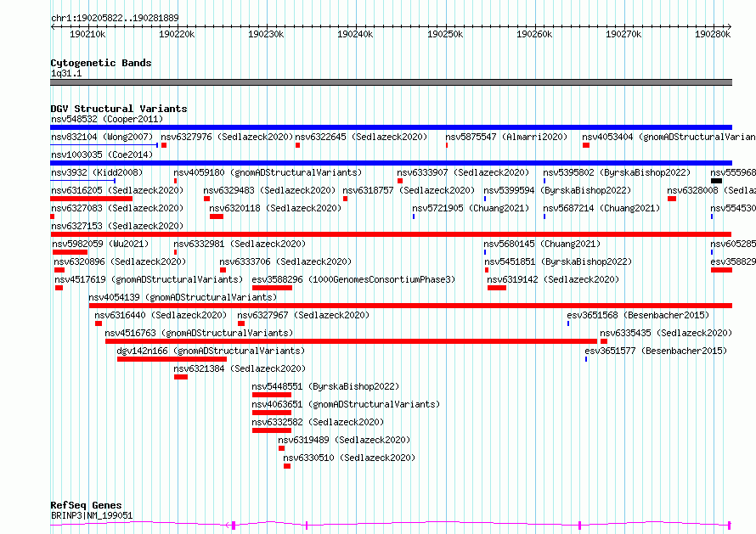Click the nsv6327967 (Sedlazeck2020) label
The width and height of the screenshot is (756, 534).
coord(303,315)
